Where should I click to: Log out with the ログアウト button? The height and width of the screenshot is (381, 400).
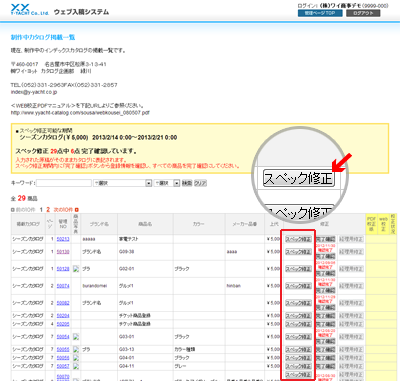coord(363,13)
